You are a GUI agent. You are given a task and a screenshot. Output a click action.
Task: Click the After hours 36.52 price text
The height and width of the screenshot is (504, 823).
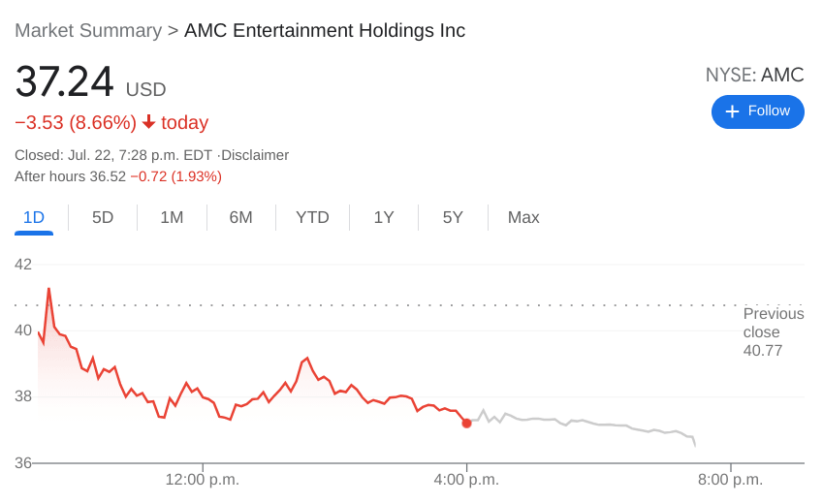click(70, 176)
